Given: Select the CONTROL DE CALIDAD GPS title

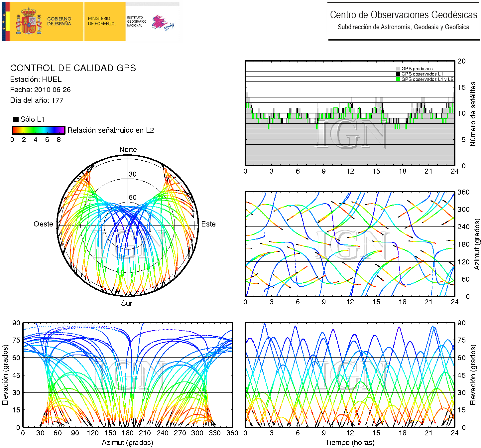Looking at the screenshot, I should click(73, 68).
